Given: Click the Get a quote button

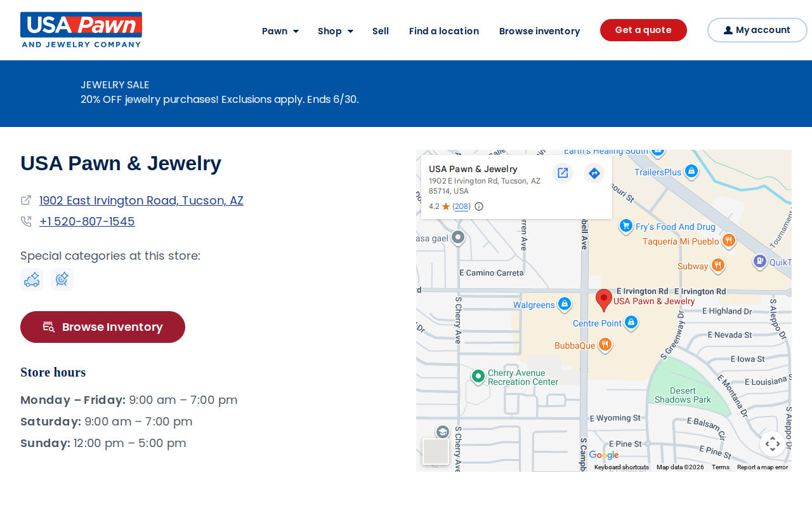Looking at the screenshot, I should pyautogui.click(x=643, y=30).
